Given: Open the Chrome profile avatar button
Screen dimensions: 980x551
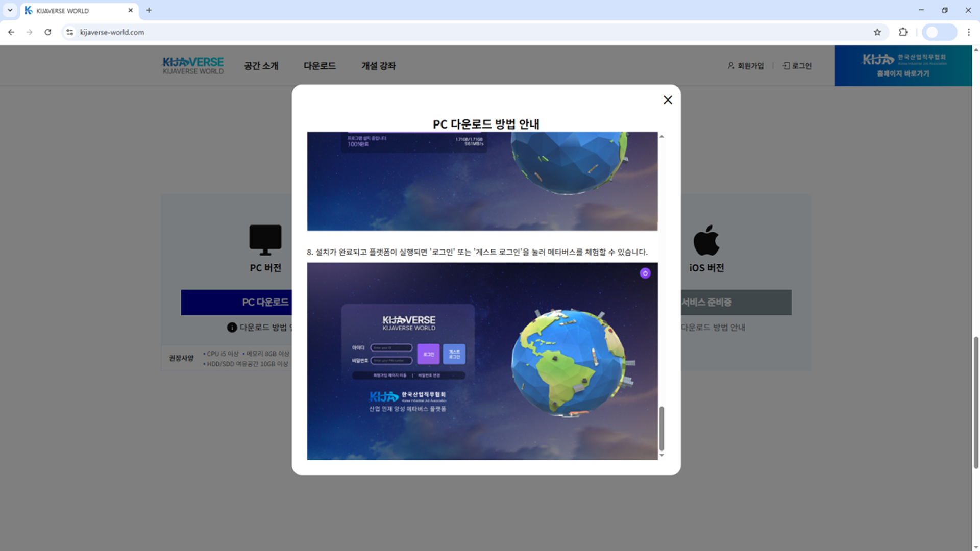Looking at the screenshot, I should coord(939,32).
